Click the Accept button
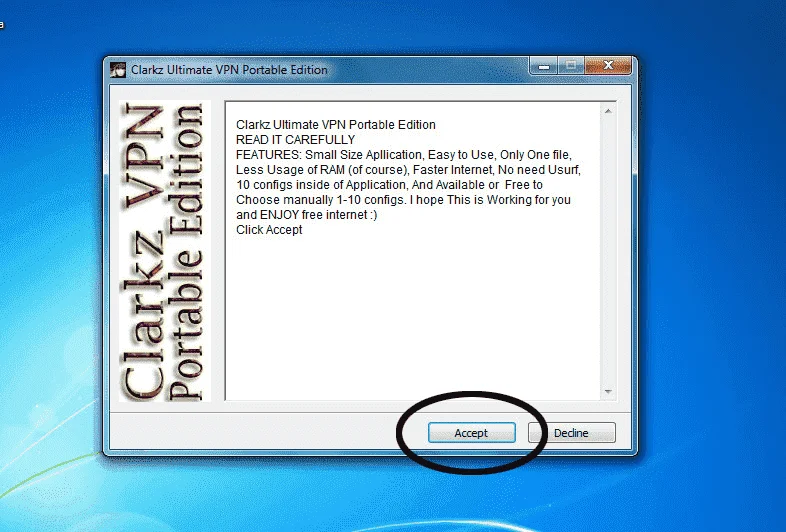The image size is (786, 532). click(x=471, y=433)
